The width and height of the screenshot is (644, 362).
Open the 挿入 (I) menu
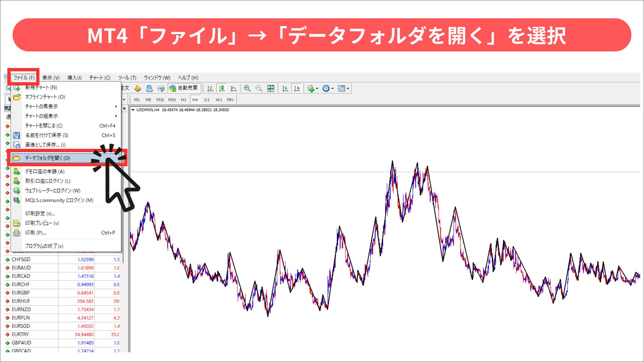coord(74,78)
